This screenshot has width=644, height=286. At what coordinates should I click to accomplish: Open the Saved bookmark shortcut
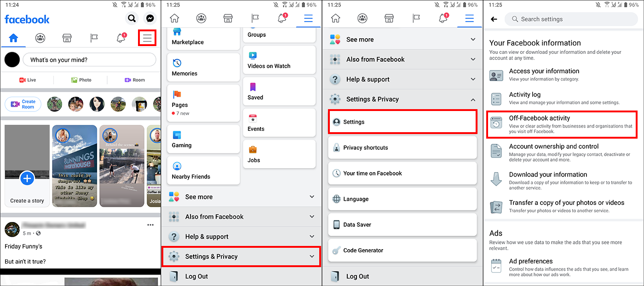279,91
